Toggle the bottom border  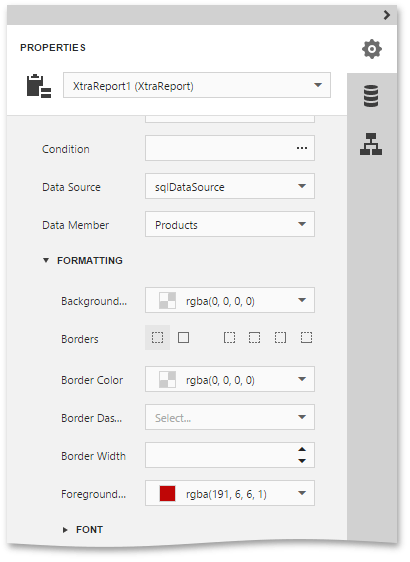coord(306,337)
